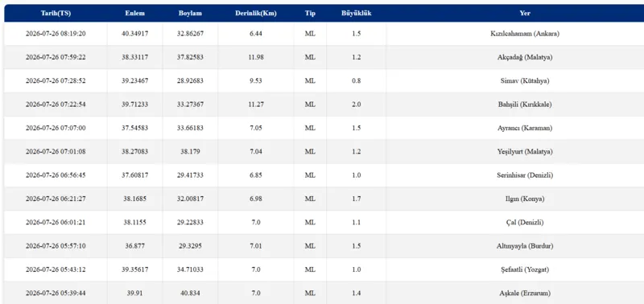Click the Aşkale (Erzurum) location

coord(525,294)
